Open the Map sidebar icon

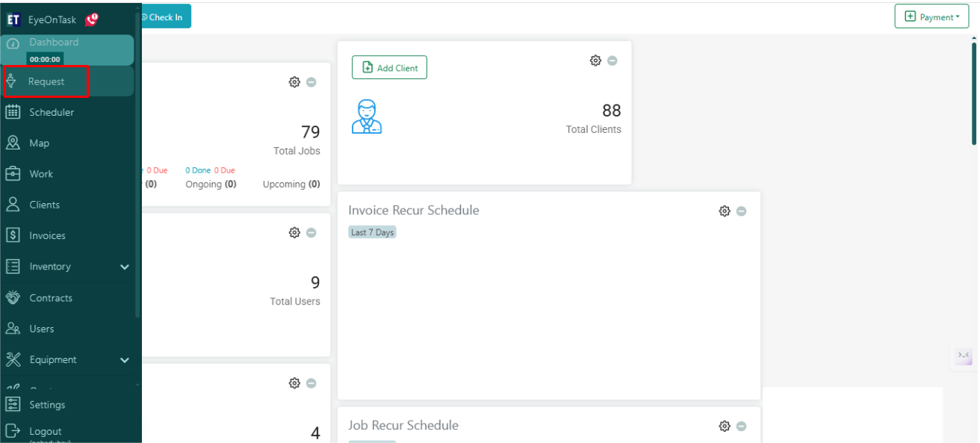[x=13, y=143]
